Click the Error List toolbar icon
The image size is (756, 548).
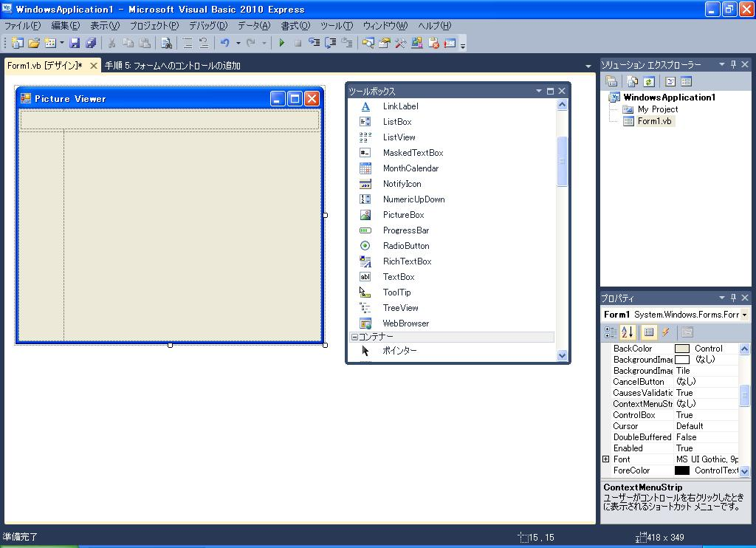point(433,43)
